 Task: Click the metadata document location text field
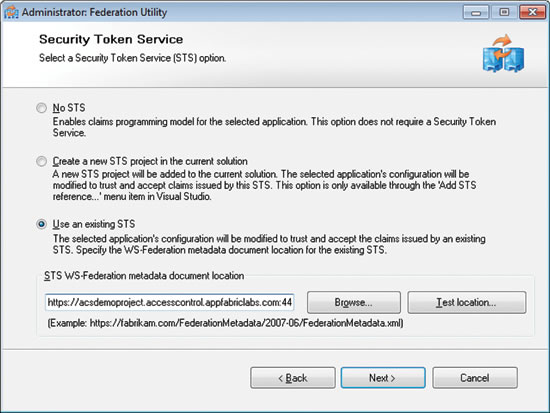pos(169,302)
